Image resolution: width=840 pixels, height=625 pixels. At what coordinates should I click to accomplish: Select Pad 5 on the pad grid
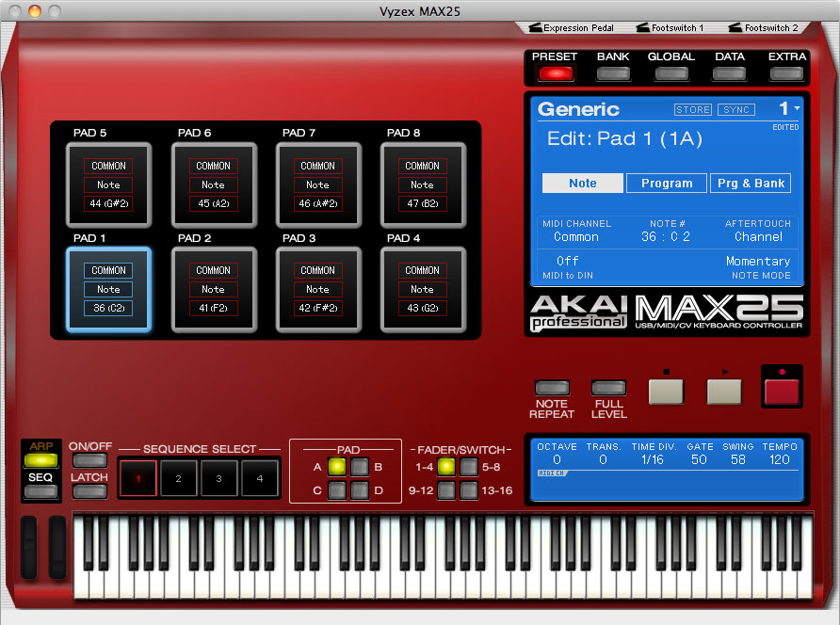109,184
